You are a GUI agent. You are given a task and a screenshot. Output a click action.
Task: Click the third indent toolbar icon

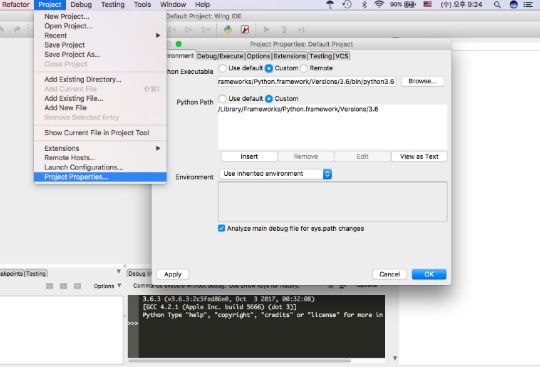(x=206, y=30)
